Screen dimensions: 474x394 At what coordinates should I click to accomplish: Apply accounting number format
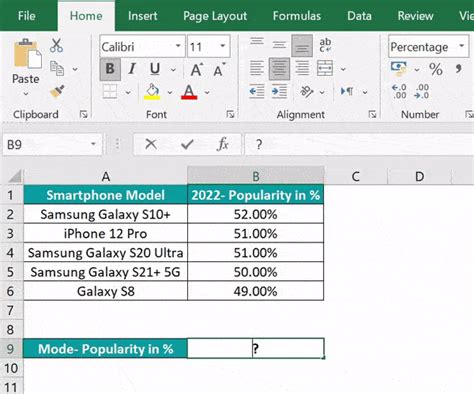pos(399,69)
